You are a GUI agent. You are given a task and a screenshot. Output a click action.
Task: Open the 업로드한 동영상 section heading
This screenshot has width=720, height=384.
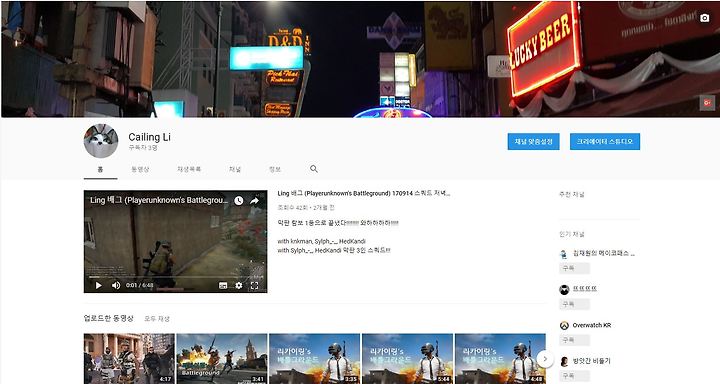108,318
